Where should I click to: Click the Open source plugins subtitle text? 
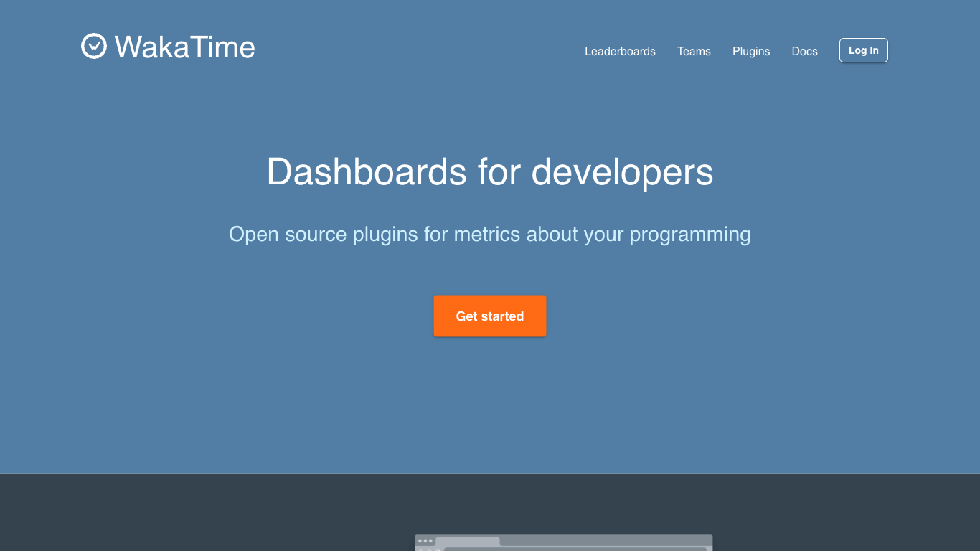tap(490, 235)
